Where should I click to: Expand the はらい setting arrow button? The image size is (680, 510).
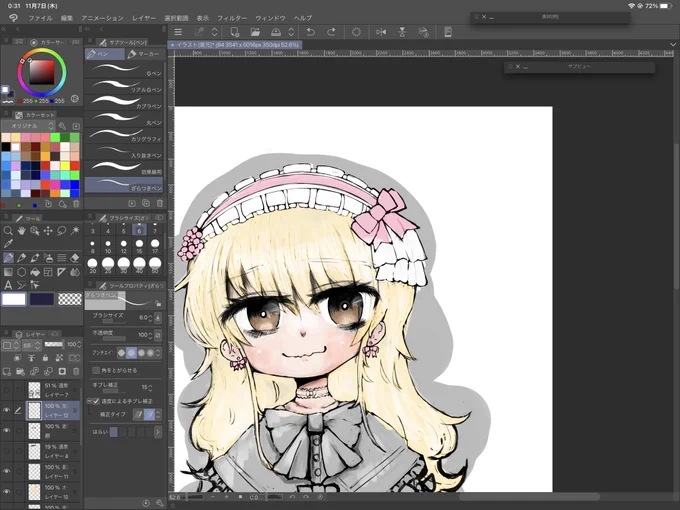click(x=157, y=432)
